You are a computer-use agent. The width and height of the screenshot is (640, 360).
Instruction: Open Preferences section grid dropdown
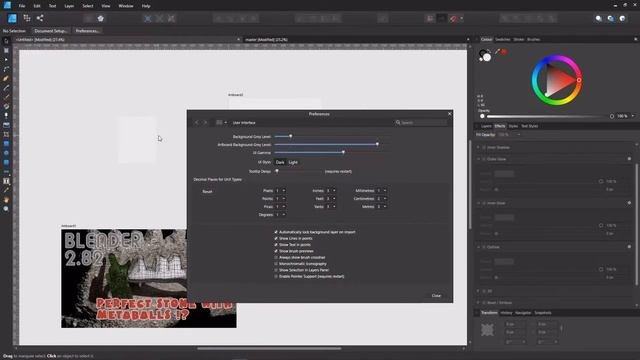[221, 122]
